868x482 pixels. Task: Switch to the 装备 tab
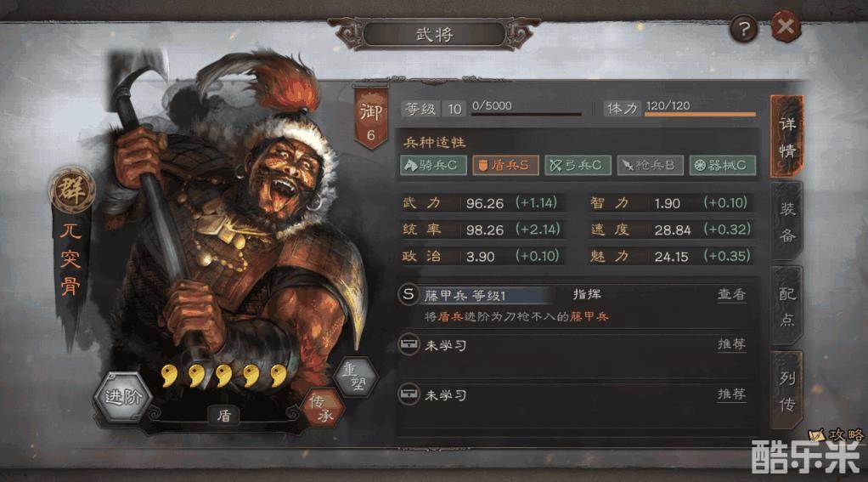(x=786, y=221)
